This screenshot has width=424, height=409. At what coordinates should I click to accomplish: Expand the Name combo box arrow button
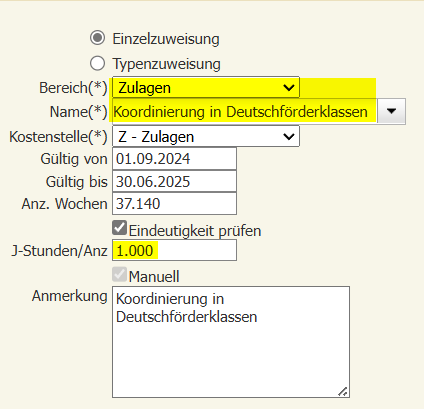tap(391, 111)
